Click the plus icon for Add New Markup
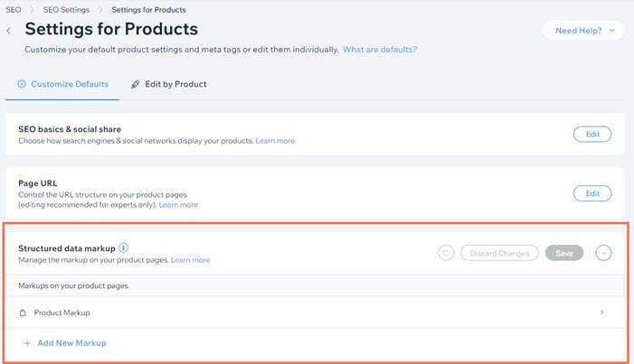Image resolution: width=634 pixels, height=364 pixels. tap(27, 343)
